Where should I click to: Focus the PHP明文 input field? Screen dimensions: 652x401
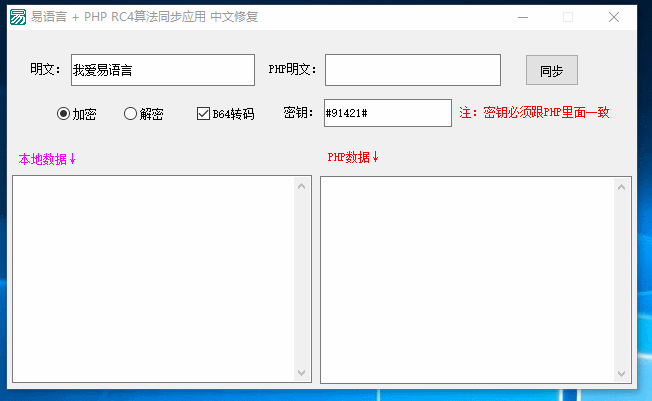tap(413, 70)
